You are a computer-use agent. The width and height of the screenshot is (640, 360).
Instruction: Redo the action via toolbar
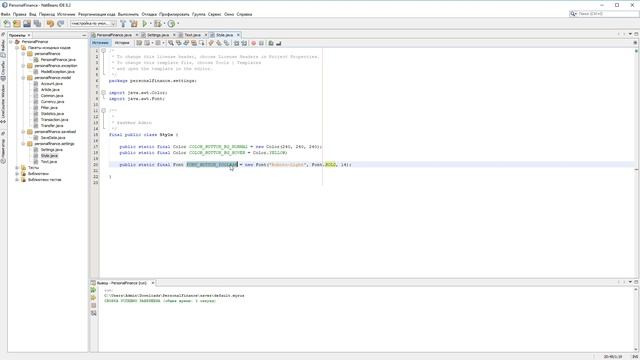[60, 24]
